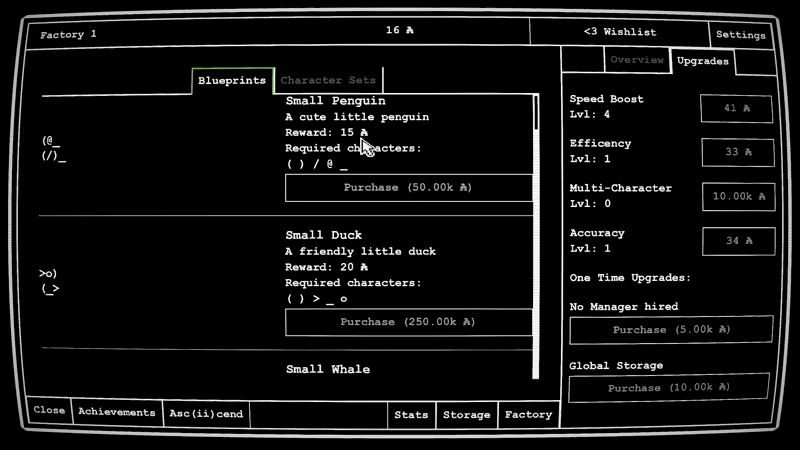Open the Overview tab
Screen dimensions: 800x450
coord(637,60)
